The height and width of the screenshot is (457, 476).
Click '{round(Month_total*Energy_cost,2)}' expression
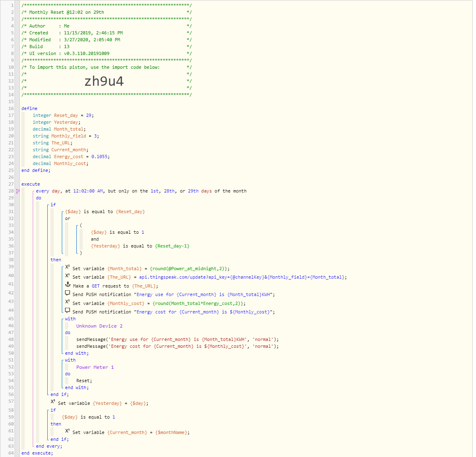point(198,304)
